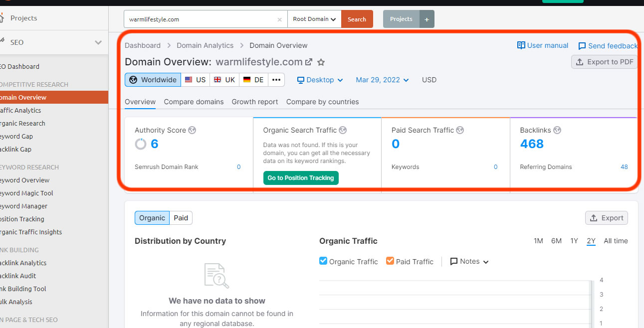The width and height of the screenshot is (644, 328).
Task: Click the Authority Score value 6
Action: coord(155,144)
